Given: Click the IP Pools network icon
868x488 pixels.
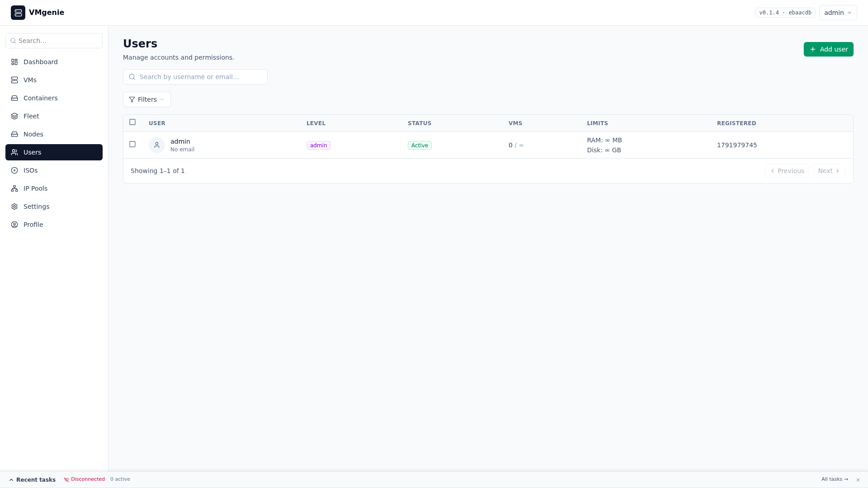Looking at the screenshot, I should point(14,188).
